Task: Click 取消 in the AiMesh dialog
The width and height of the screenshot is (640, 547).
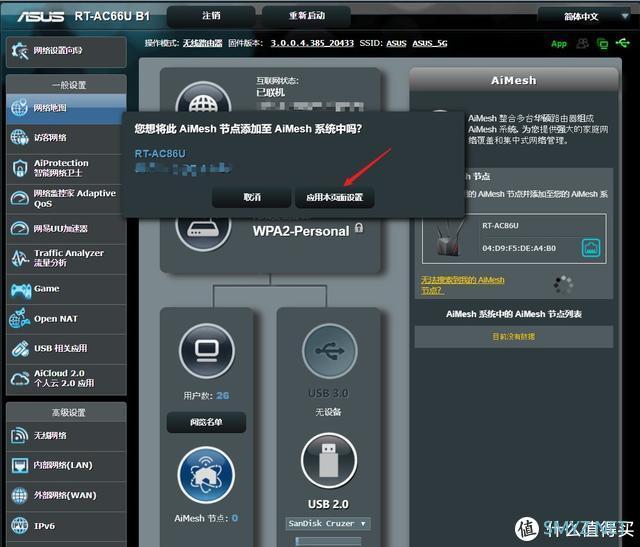Action: click(252, 197)
